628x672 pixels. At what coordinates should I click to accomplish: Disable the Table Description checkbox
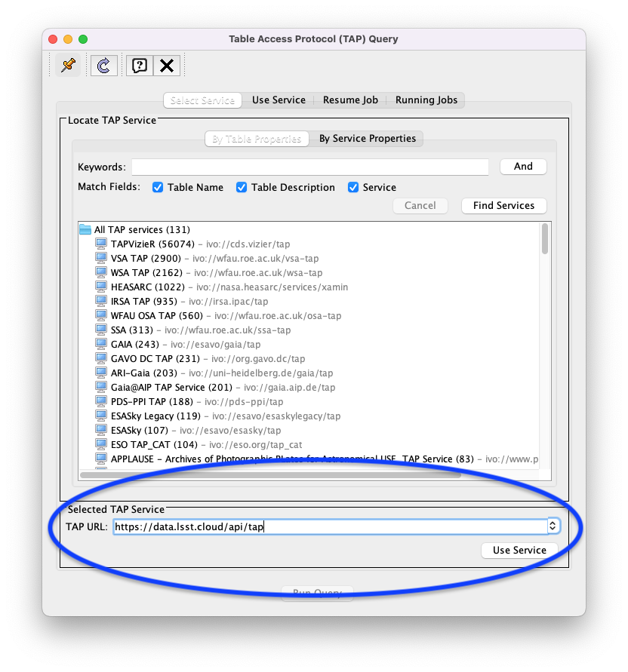[241, 187]
